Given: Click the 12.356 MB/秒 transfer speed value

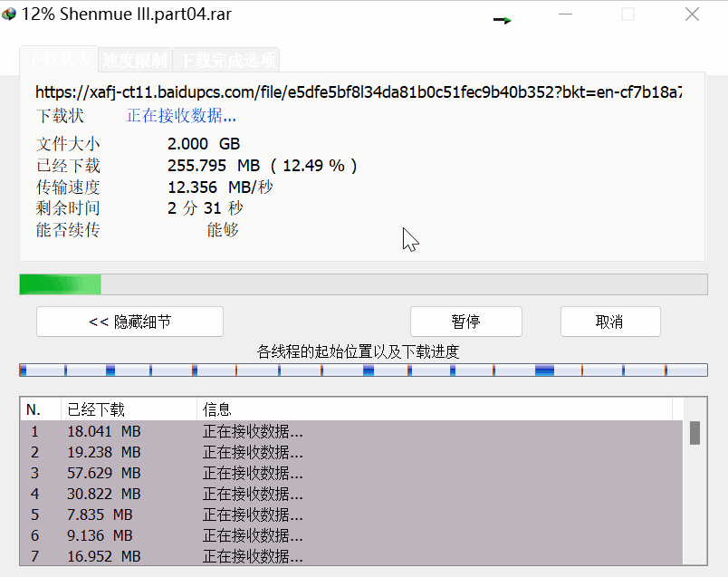Looking at the screenshot, I should click(220, 188).
